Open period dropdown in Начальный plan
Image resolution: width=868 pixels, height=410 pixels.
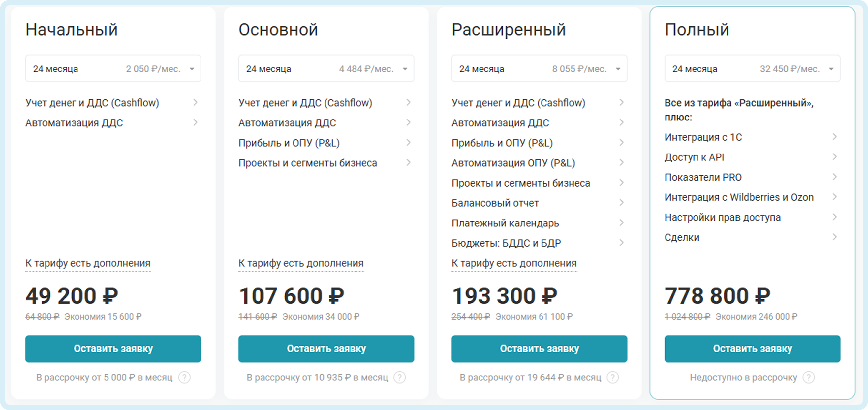click(x=113, y=69)
